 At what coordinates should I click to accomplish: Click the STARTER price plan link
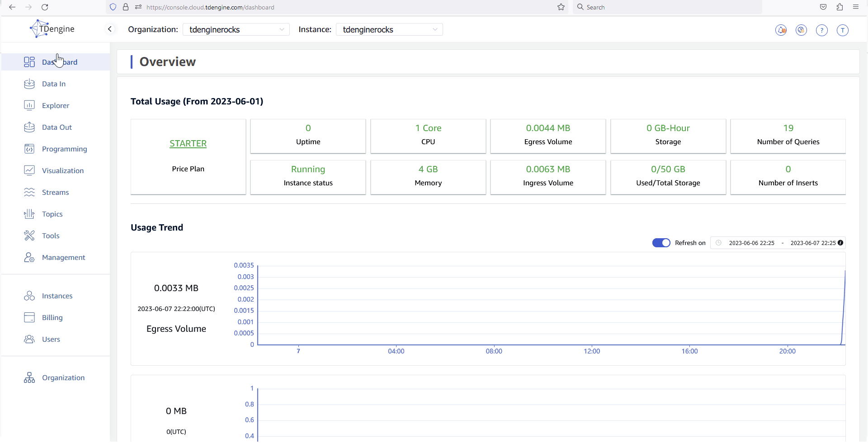pos(188,144)
